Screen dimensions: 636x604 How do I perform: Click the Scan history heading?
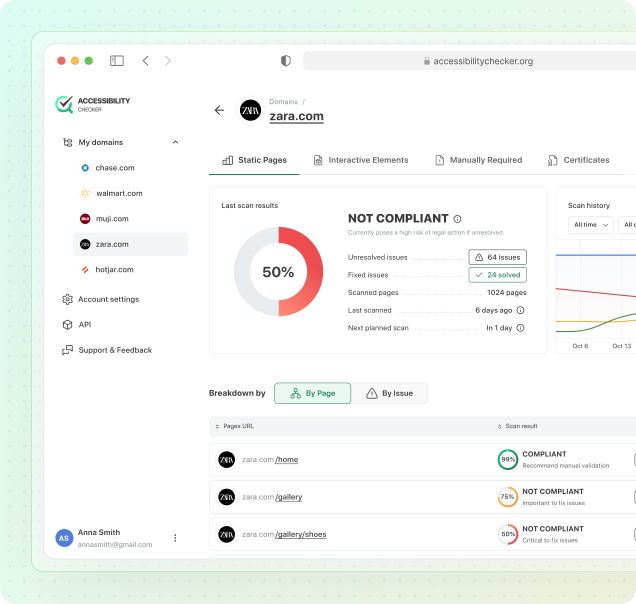pyautogui.click(x=589, y=206)
